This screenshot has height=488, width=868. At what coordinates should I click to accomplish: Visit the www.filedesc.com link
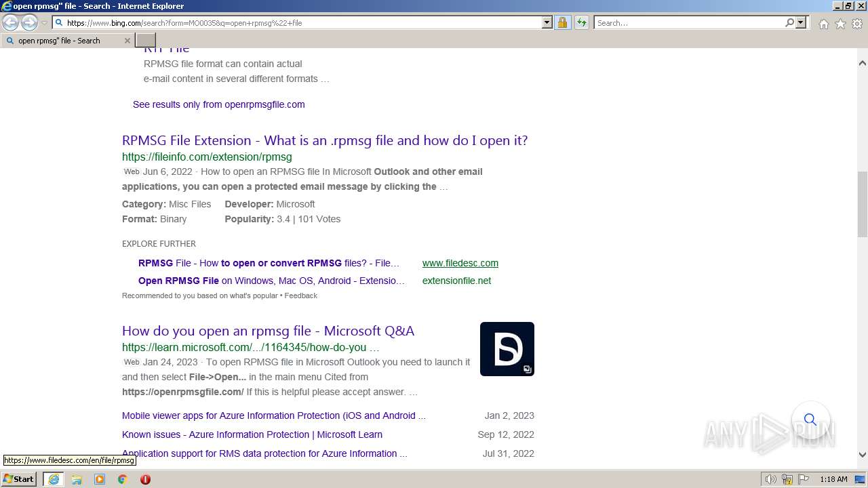[x=460, y=263]
